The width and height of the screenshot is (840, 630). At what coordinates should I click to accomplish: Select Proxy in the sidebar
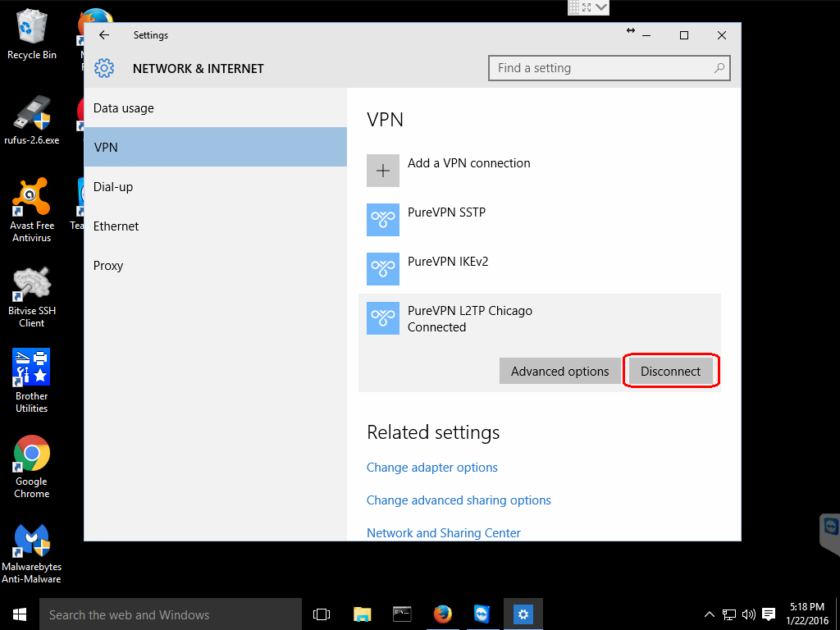(x=216, y=265)
